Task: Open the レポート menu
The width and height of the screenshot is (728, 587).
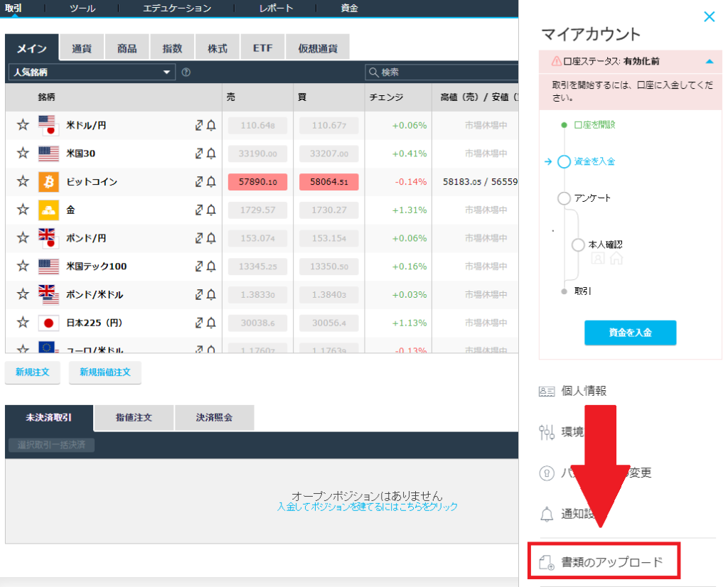Action: pos(276,9)
